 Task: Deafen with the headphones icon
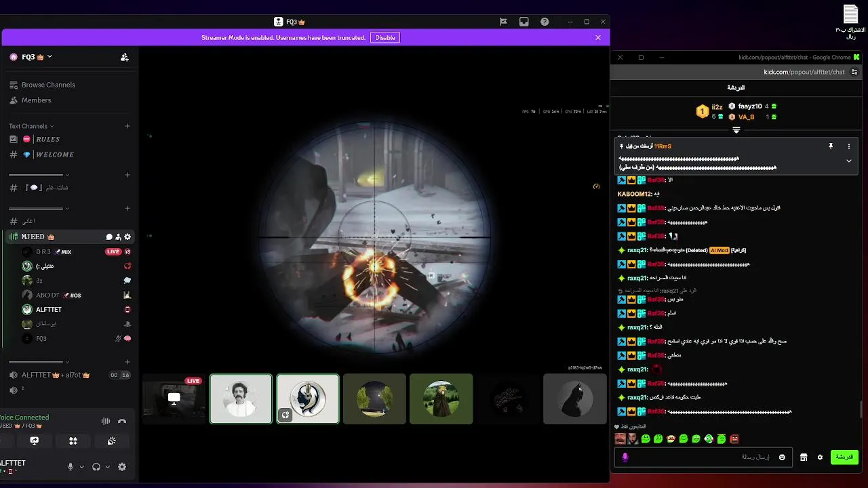click(96, 467)
